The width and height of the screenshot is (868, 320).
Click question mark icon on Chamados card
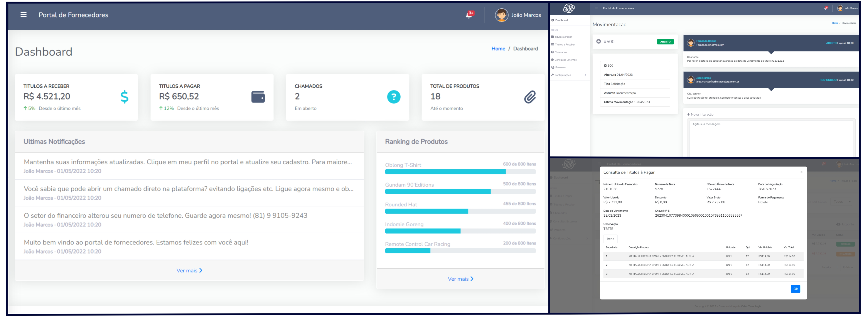pyautogui.click(x=394, y=97)
